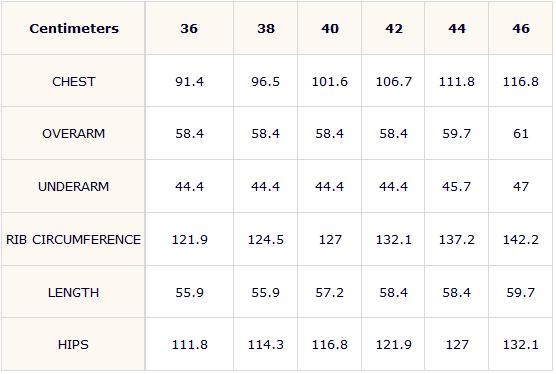Click the OVERARM row label
556x374 pixels.
[x=74, y=134]
